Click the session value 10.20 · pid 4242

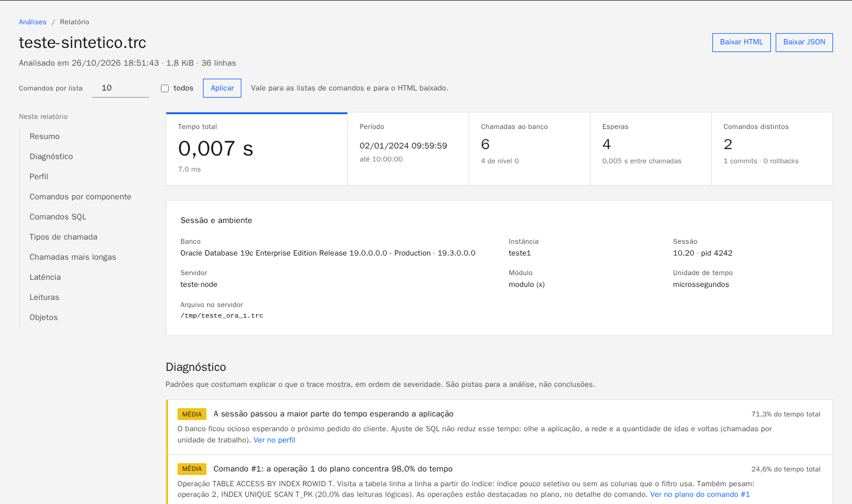[x=702, y=253]
